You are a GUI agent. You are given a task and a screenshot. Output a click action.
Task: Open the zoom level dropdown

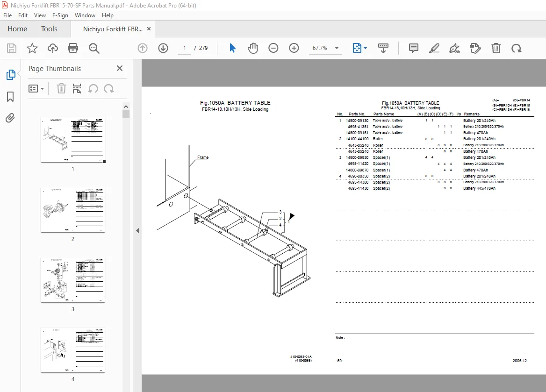(x=337, y=48)
